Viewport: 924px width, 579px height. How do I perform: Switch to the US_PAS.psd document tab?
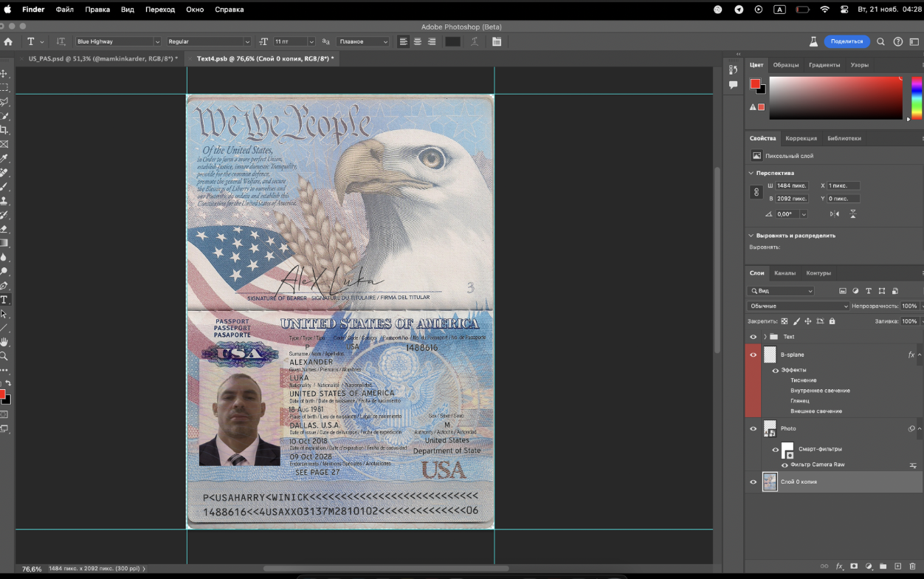click(x=103, y=58)
